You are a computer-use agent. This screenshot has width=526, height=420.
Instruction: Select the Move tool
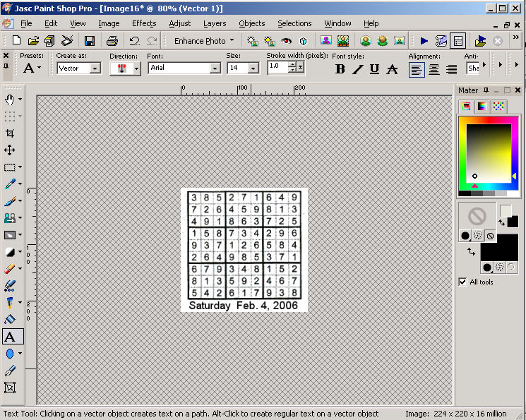pos(10,150)
